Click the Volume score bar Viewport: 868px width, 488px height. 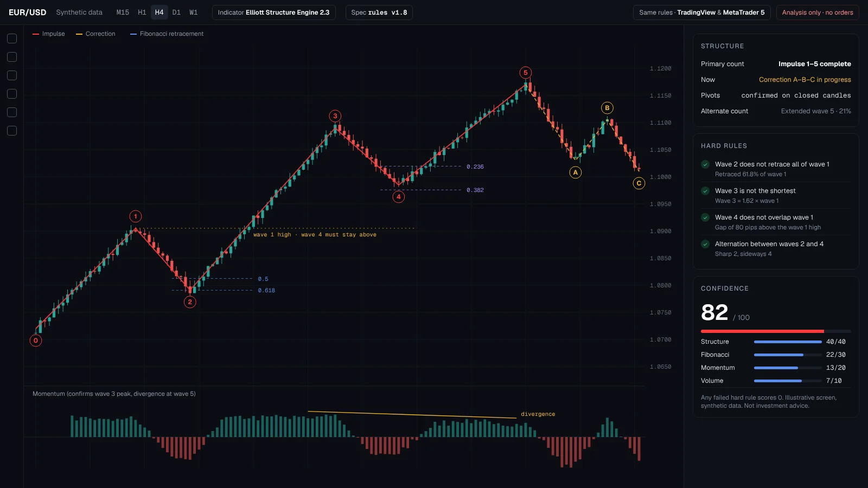click(788, 381)
